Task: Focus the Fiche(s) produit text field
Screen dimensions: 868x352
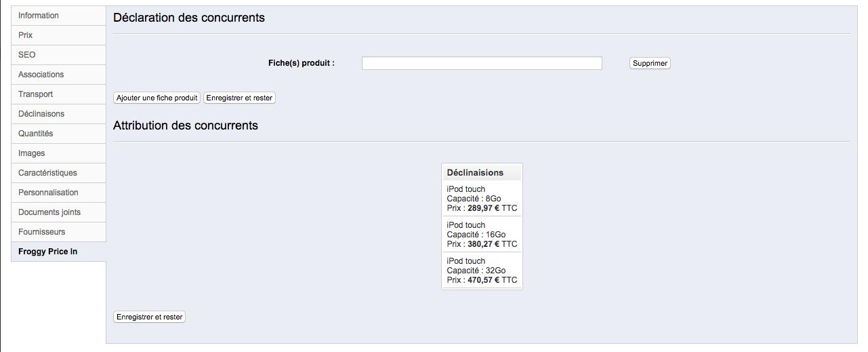Action: pyautogui.click(x=482, y=63)
